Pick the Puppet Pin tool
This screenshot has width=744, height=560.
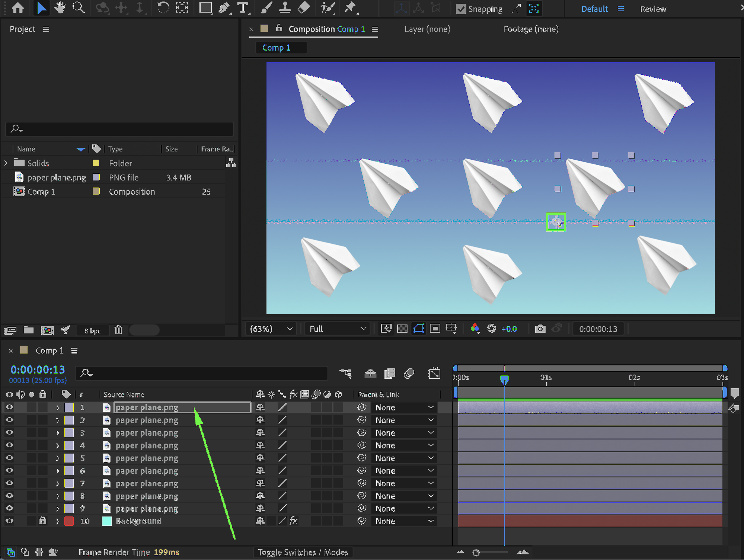[350, 8]
